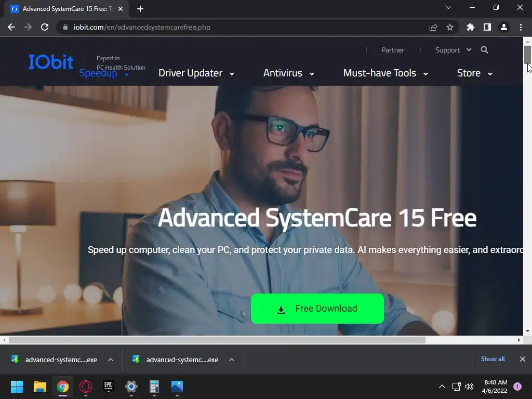532x399 pixels.
Task: Open network status tray icon
Action: 456,387
